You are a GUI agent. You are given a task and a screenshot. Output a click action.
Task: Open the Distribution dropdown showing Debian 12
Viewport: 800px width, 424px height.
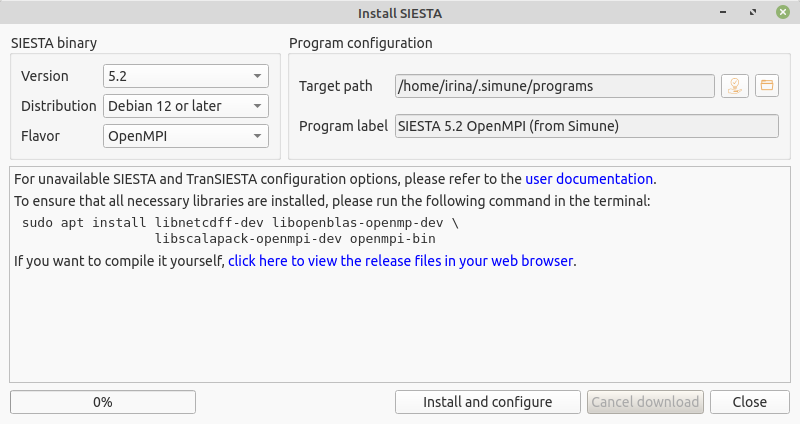pyautogui.click(x=186, y=106)
